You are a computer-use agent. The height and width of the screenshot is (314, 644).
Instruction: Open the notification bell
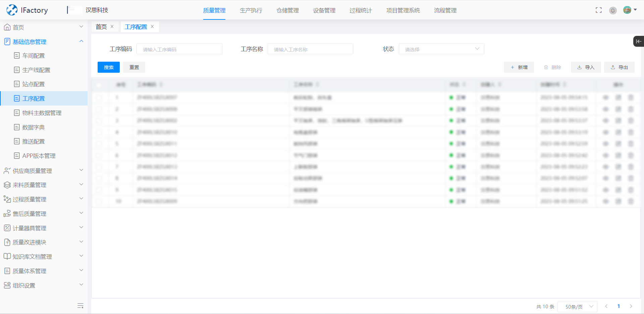[613, 11]
